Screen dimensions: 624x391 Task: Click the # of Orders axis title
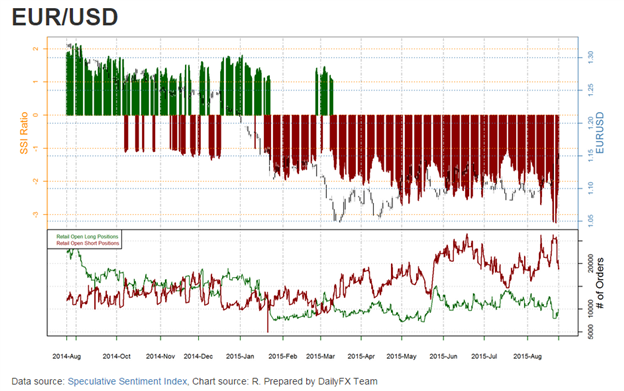(600, 283)
